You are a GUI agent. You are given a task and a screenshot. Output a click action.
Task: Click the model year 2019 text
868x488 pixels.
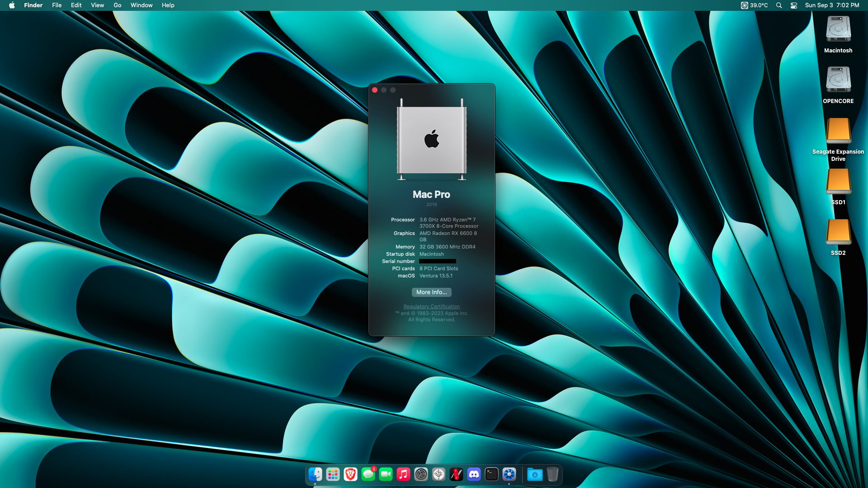click(432, 205)
